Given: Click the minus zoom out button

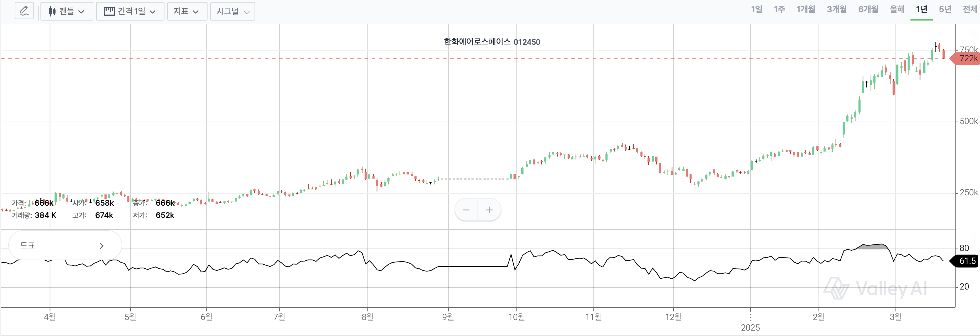Looking at the screenshot, I should pyautogui.click(x=466, y=210).
